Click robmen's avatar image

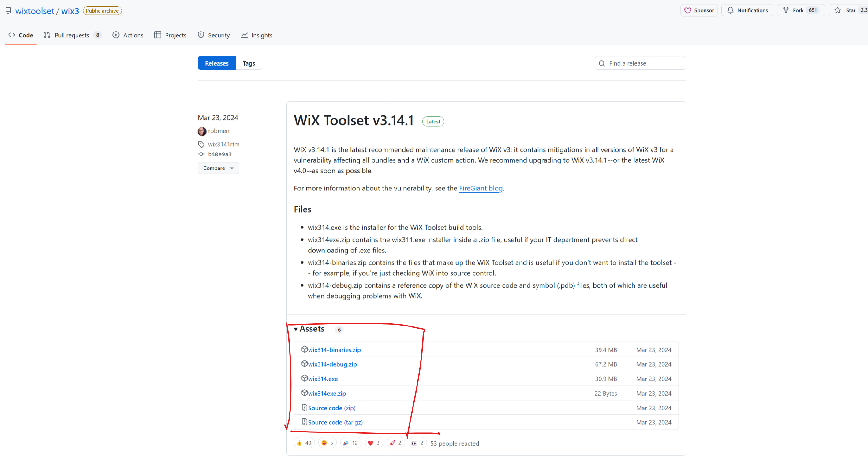click(x=202, y=131)
